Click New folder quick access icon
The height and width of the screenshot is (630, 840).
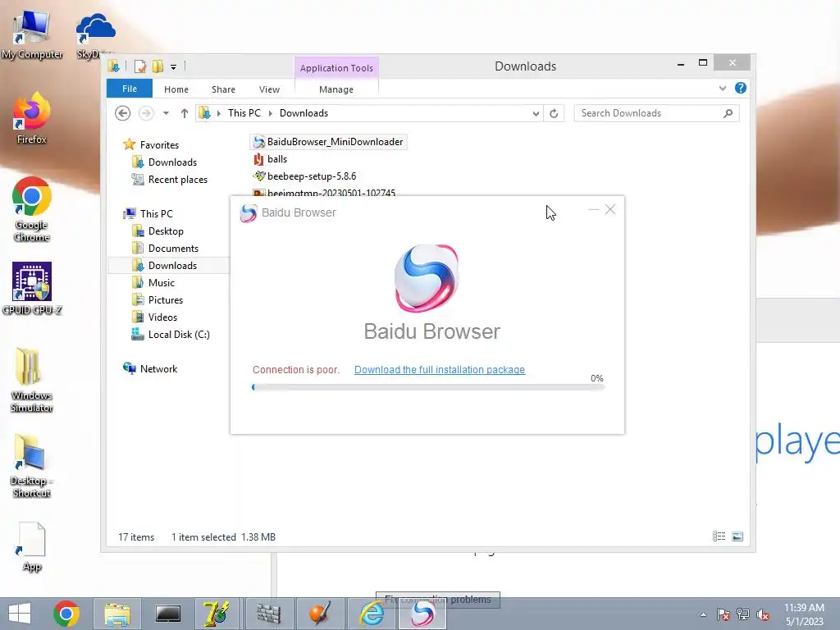pos(157,66)
